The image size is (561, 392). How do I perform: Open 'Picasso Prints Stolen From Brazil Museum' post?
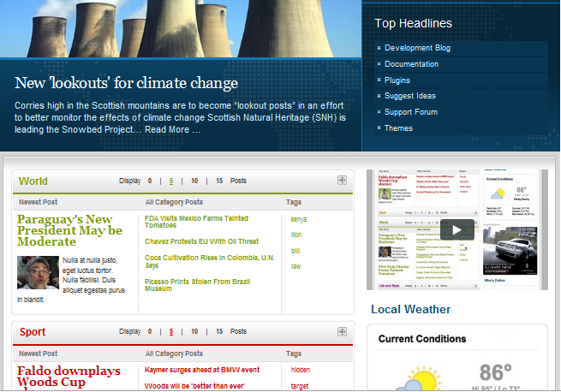coord(197,285)
